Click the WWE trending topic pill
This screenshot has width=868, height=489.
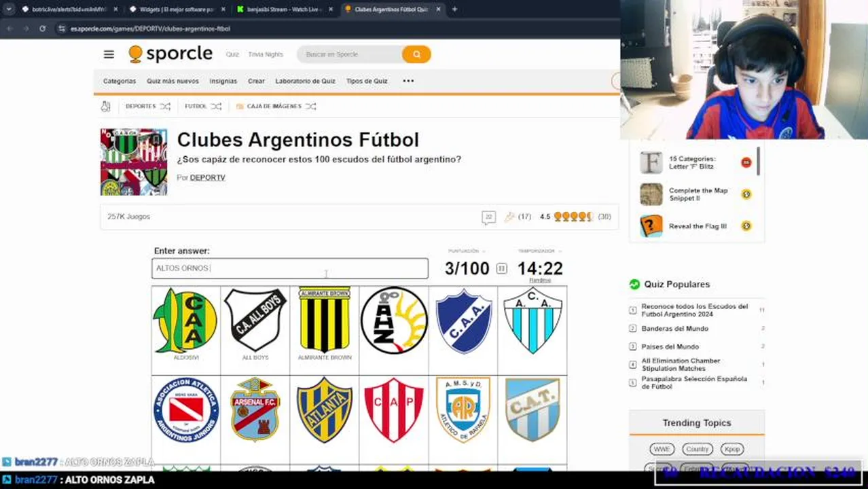tap(662, 449)
